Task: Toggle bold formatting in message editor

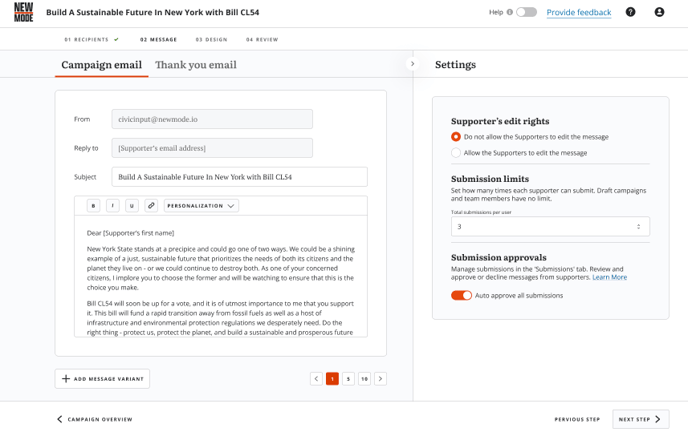Action: [x=93, y=206]
